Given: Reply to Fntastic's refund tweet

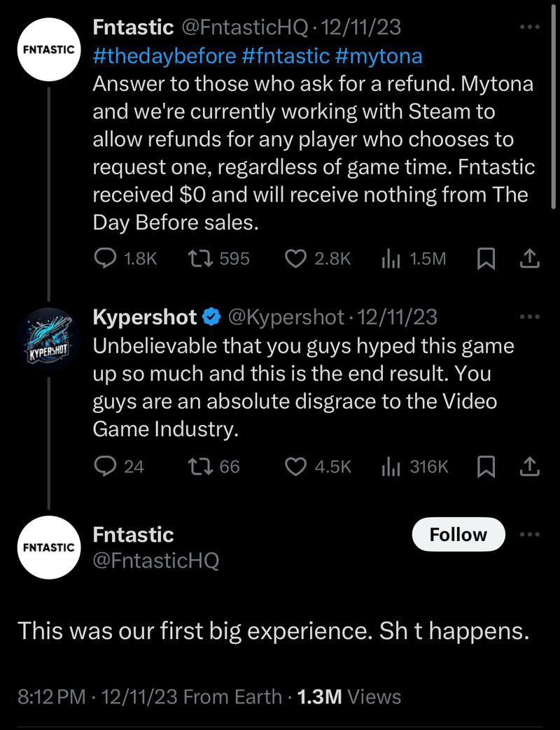Looking at the screenshot, I should tap(105, 259).
